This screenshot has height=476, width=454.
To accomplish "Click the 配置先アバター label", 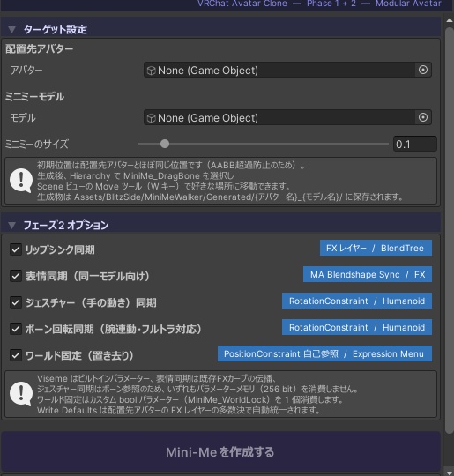I will (x=39, y=48).
